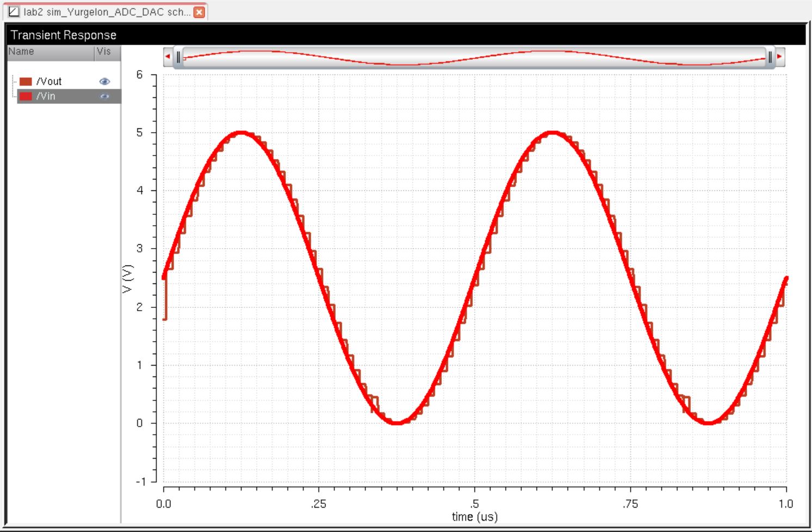Click the .25 x-axis tick value
Image resolution: width=812 pixels, height=532 pixels.
coord(318,504)
